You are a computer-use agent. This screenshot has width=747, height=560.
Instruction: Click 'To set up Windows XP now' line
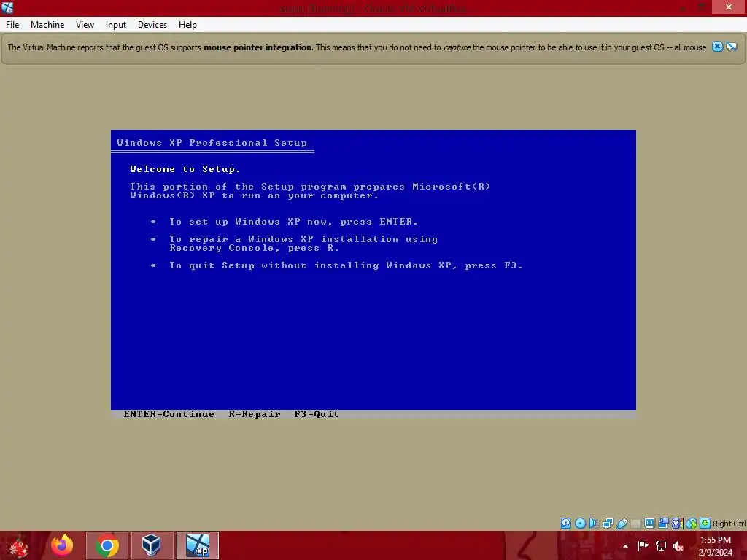coord(293,222)
